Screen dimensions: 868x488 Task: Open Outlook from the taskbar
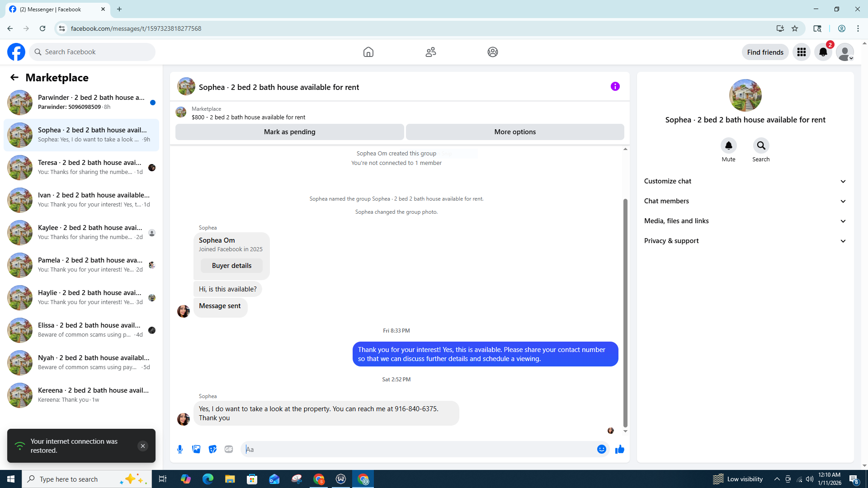coord(274,479)
